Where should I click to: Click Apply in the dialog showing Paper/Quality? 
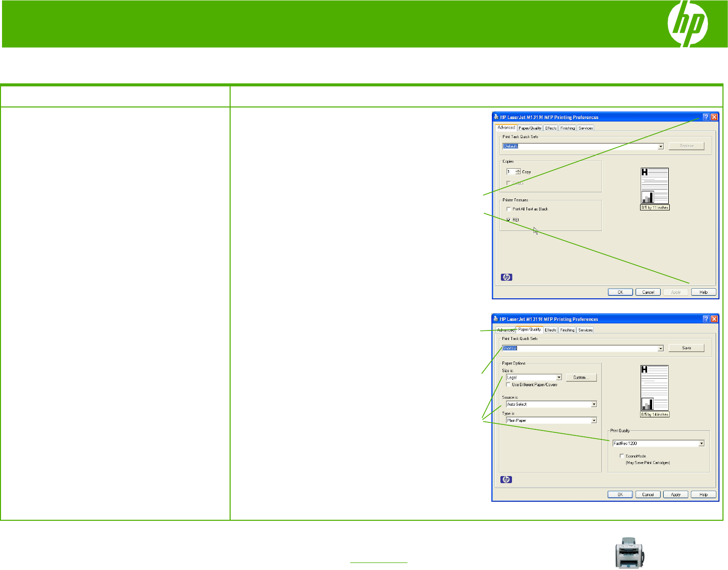tap(676, 495)
